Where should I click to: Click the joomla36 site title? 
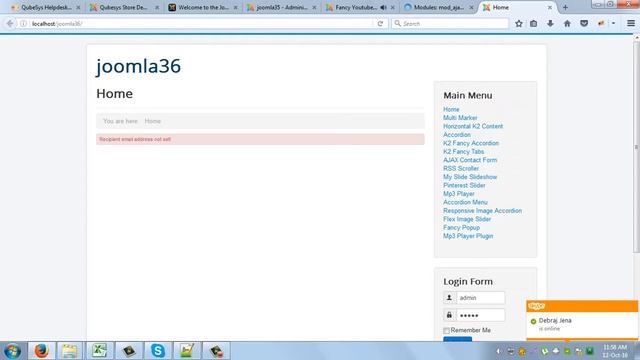(x=138, y=66)
